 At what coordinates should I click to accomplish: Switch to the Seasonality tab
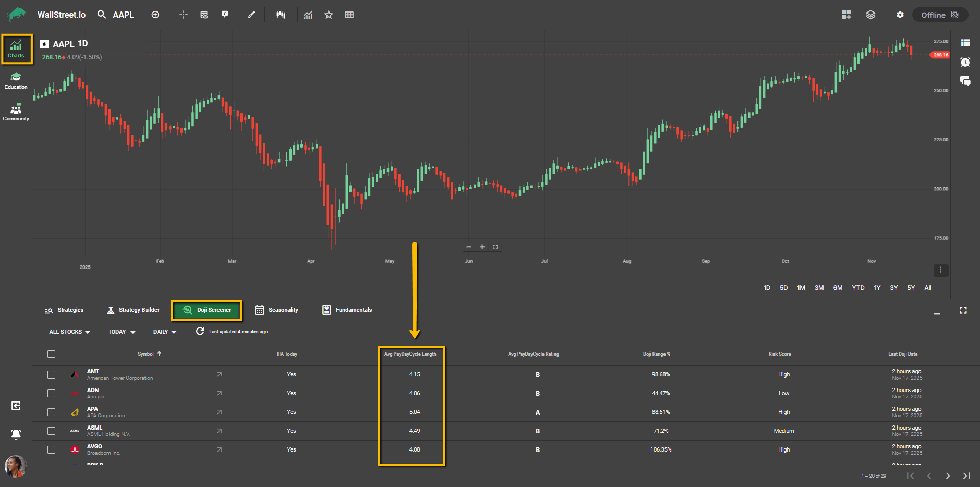pyautogui.click(x=276, y=310)
